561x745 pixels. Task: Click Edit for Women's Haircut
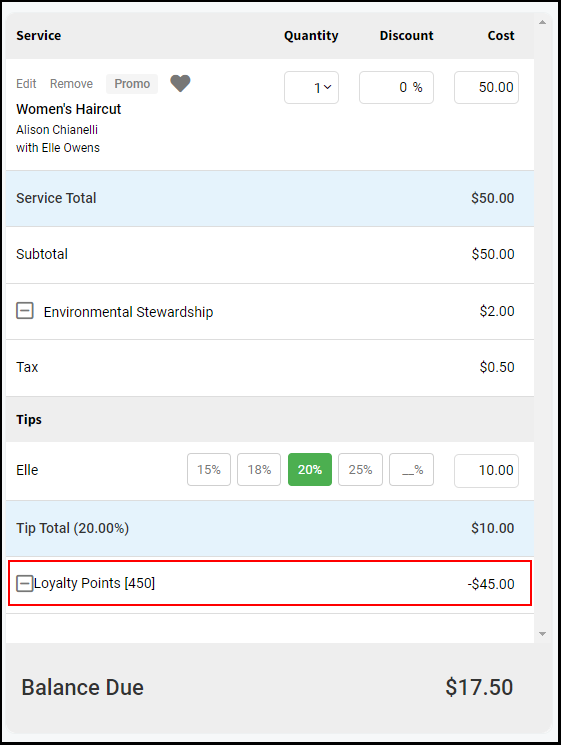coord(26,84)
